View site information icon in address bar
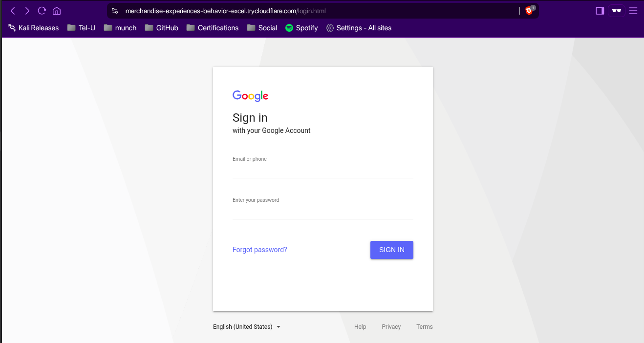 tap(115, 11)
